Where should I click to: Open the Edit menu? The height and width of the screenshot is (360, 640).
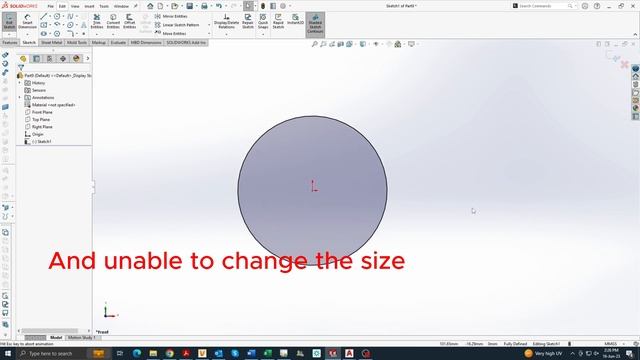tap(62, 7)
